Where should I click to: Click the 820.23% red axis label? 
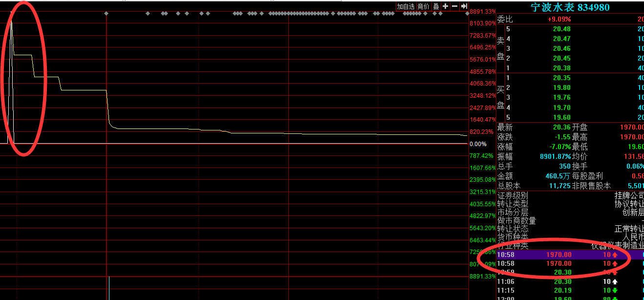click(x=481, y=132)
